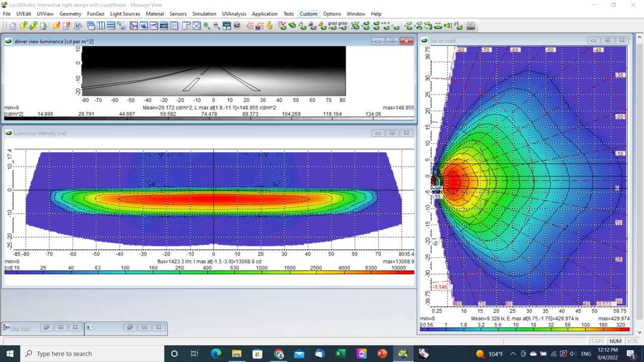Click the 'max=13068.9' text
Image resolution: width=644 pixels, height=362 pixels.
pyautogui.click(x=398, y=261)
